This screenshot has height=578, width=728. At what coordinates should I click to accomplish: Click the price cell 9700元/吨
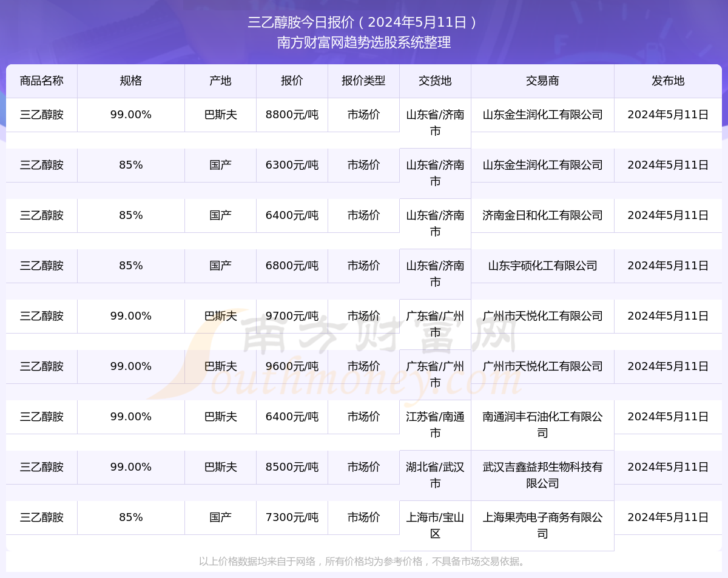[x=292, y=315]
